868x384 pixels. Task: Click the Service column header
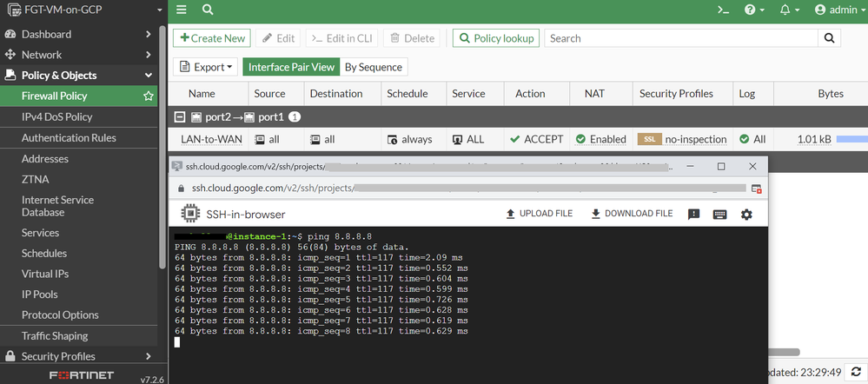[x=468, y=94]
